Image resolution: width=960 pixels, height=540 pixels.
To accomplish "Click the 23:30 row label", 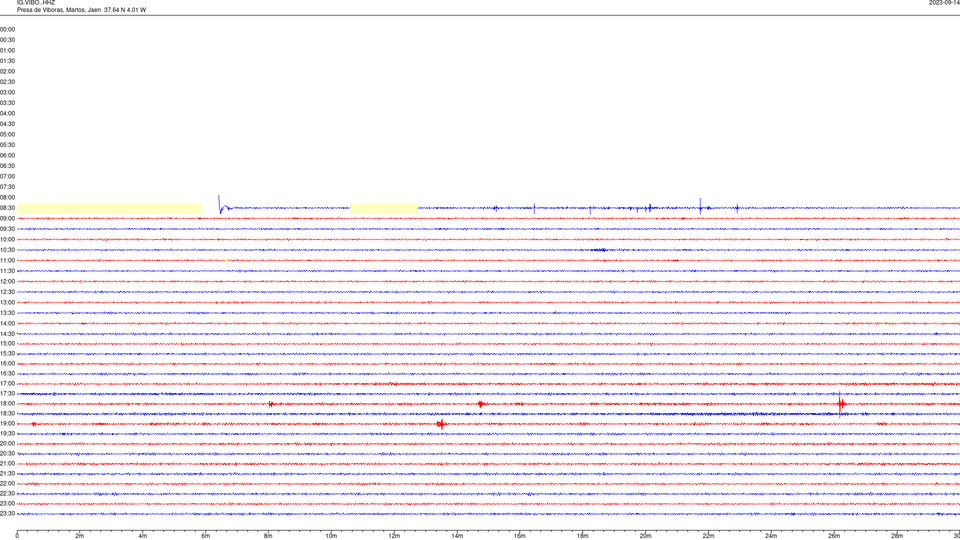I will 7,514.
